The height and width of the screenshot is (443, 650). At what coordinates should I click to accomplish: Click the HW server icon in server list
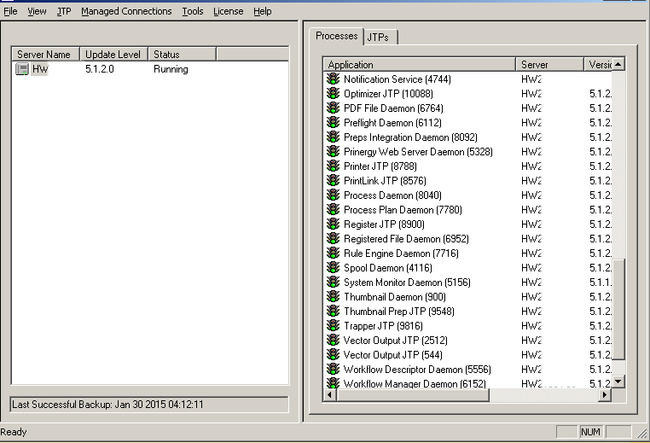point(23,70)
